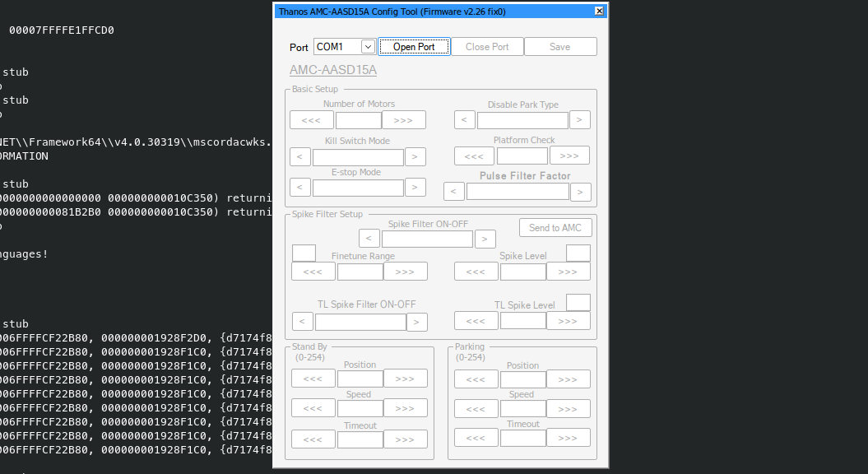868x474 pixels.
Task: Click previous arrow for Pulse Filter Factor
Action: (x=454, y=192)
